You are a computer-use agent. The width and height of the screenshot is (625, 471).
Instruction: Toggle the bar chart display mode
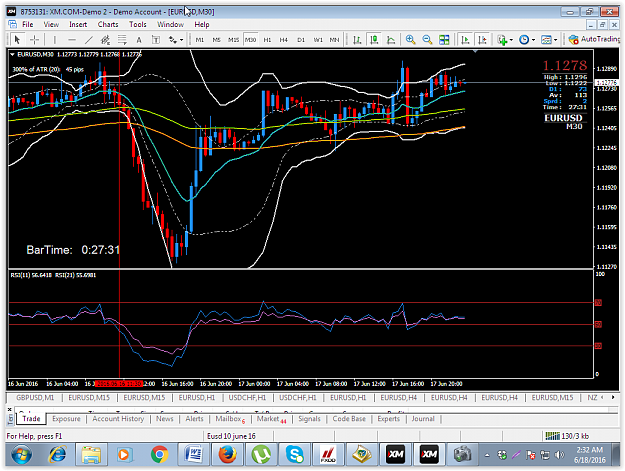[x=357, y=39]
